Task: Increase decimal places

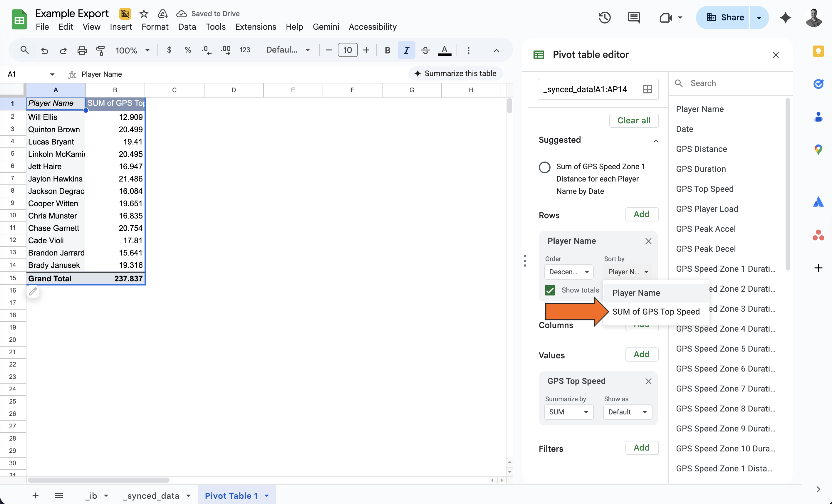Action: pyautogui.click(x=226, y=50)
